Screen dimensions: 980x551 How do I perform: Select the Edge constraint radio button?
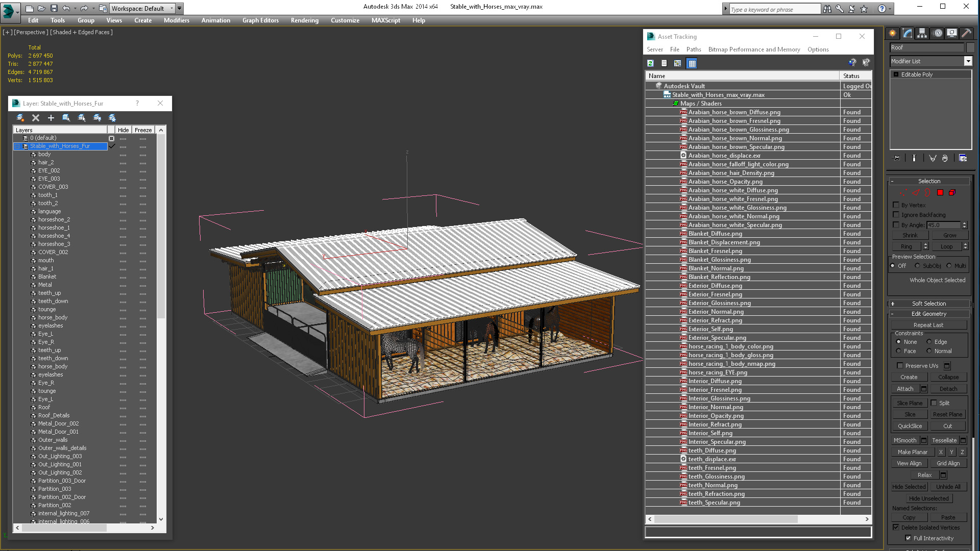click(x=929, y=342)
